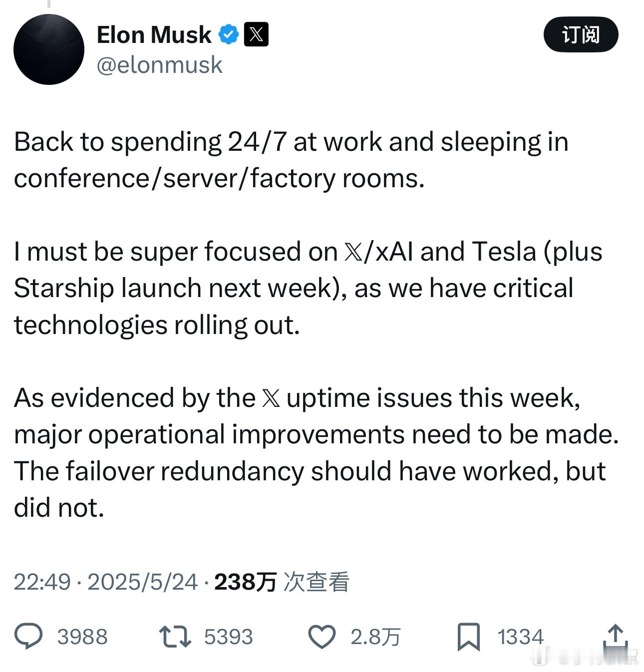The height and width of the screenshot is (672, 644).
Task: Open the reply speech bubble icon
Action: (x=28, y=637)
